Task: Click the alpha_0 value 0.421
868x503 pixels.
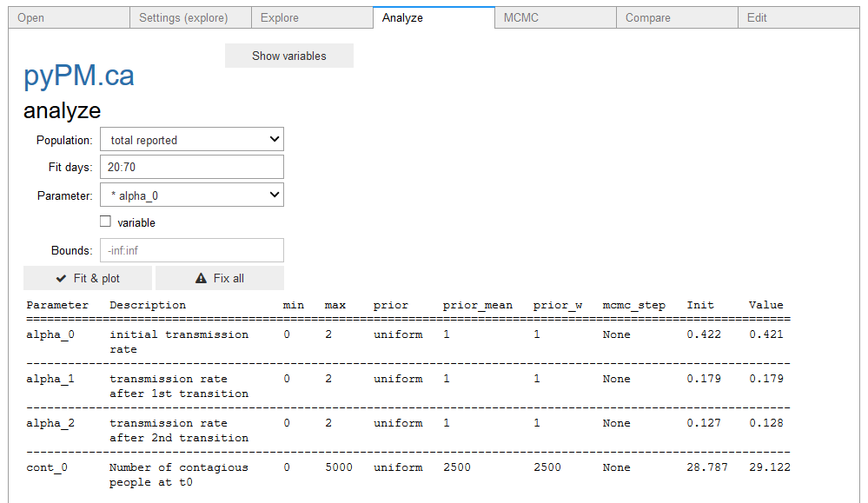Action: tap(766, 334)
